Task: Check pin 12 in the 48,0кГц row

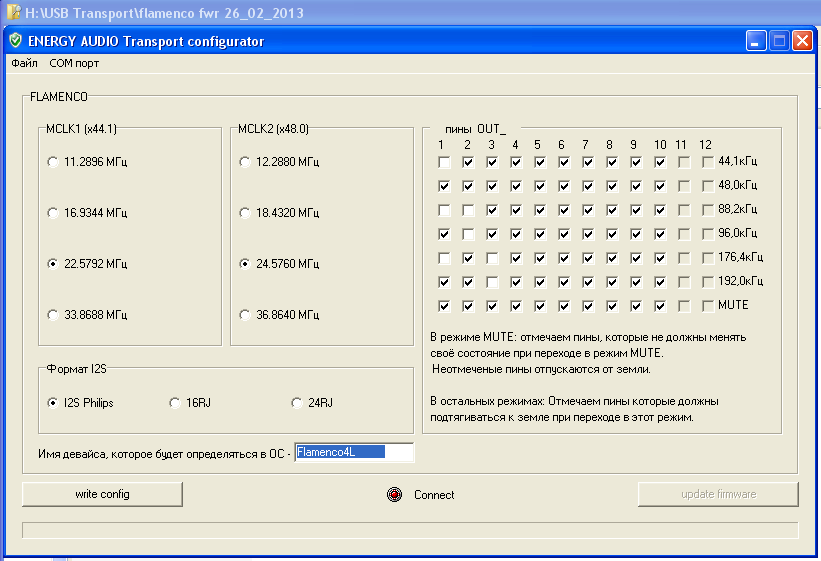Action: 708,186
